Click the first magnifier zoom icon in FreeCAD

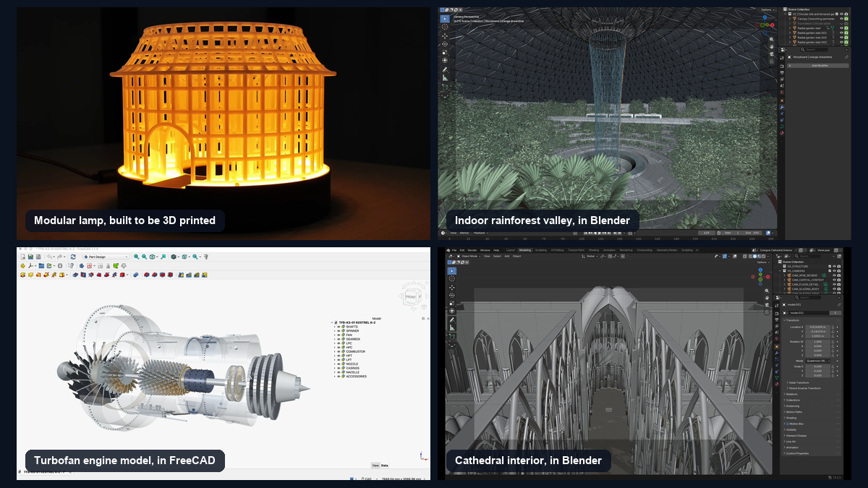136,257
